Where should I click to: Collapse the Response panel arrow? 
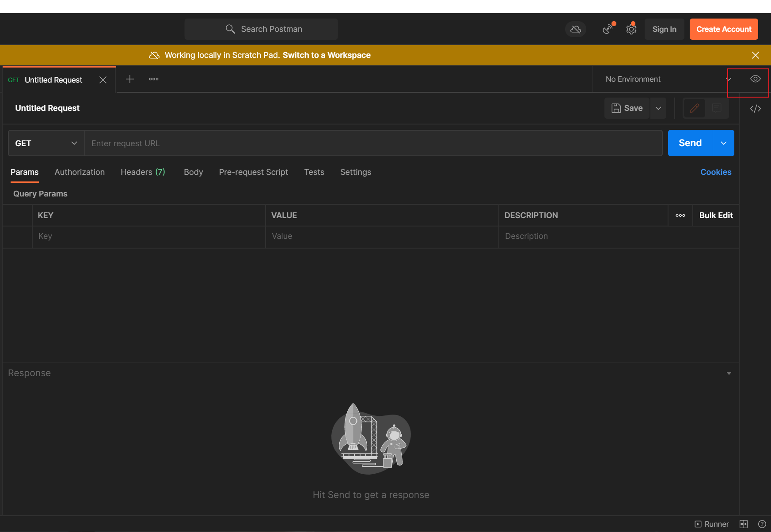point(729,374)
